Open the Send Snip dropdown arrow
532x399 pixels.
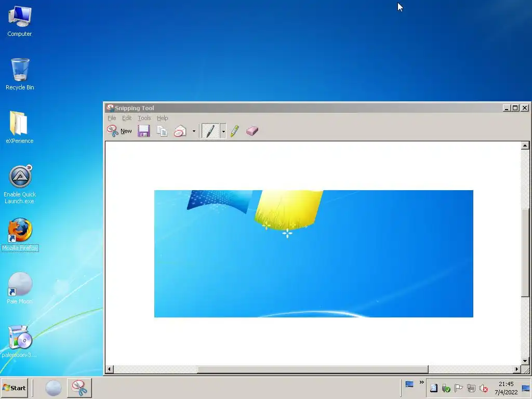194,131
